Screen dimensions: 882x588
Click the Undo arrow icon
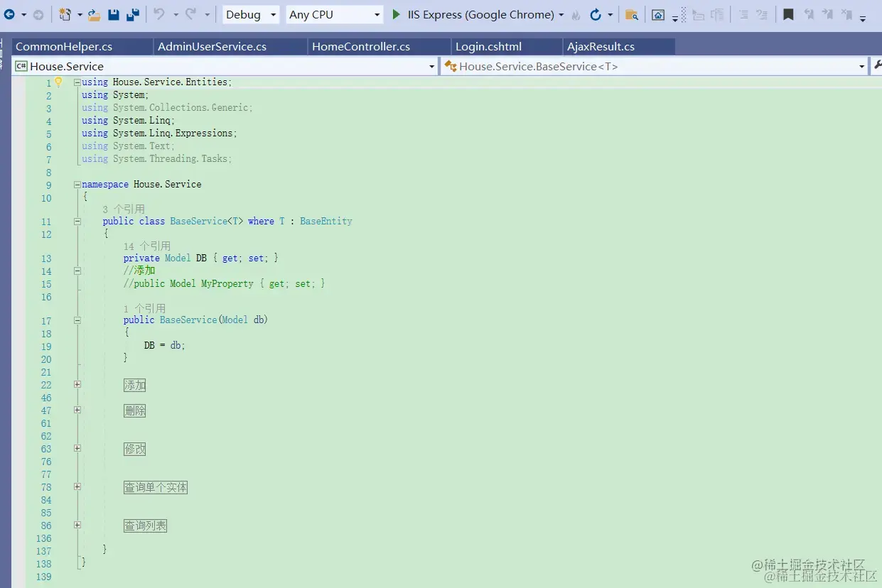pyautogui.click(x=159, y=14)
